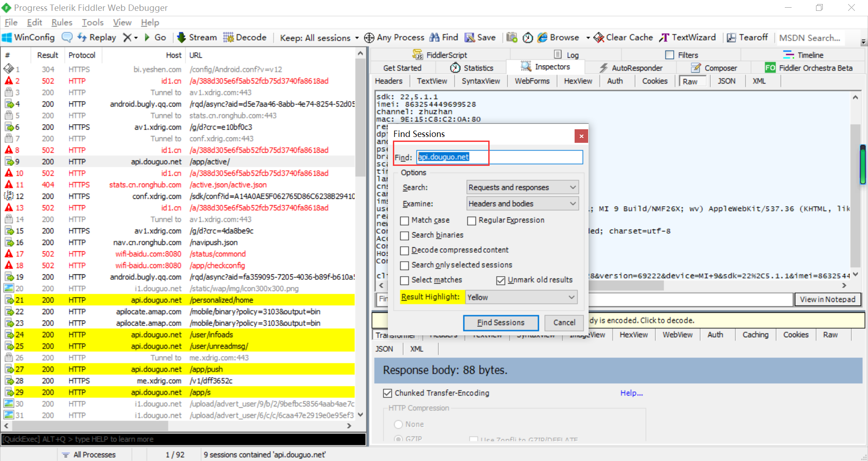Enable the Select matches checkbox
The height and width of the screenshot is (461, 868).
pyautogui.click(x=405, y=280)
